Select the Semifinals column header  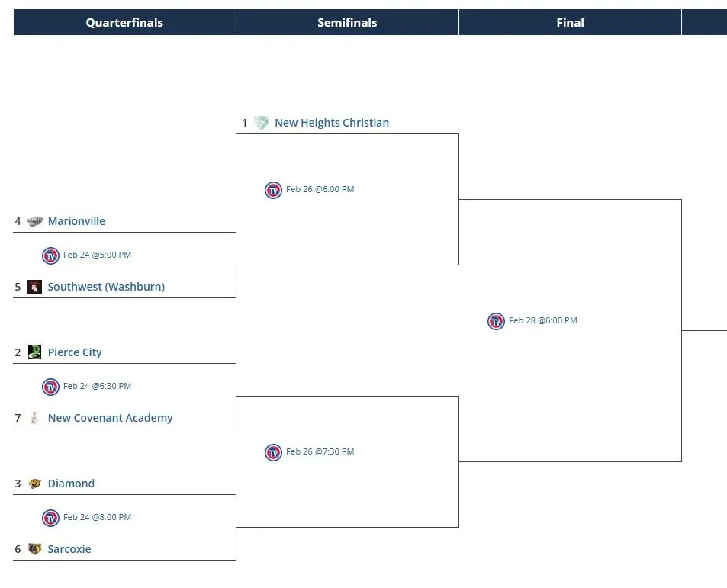tap(347, 23)
